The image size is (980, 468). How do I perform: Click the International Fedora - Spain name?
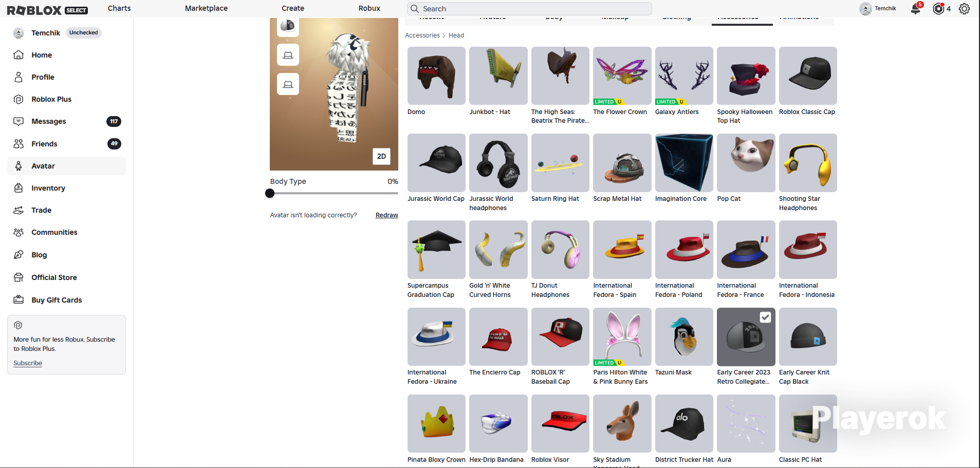click(615, 290)
